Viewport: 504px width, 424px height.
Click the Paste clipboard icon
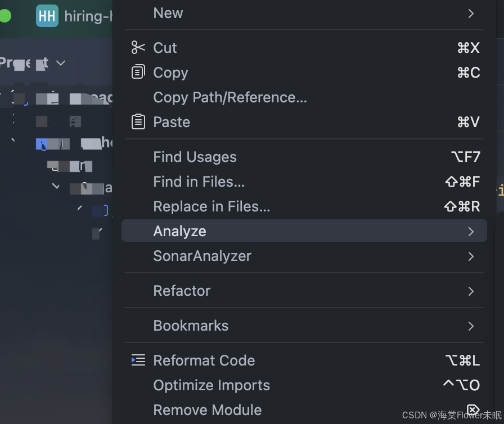click(138, 122)
